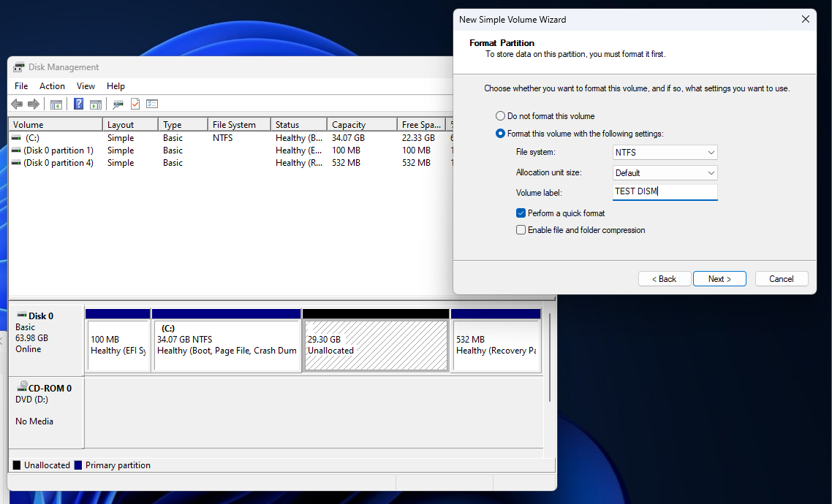
Task: Open the Allocation unit size dropdown
Action: (665, 173)
